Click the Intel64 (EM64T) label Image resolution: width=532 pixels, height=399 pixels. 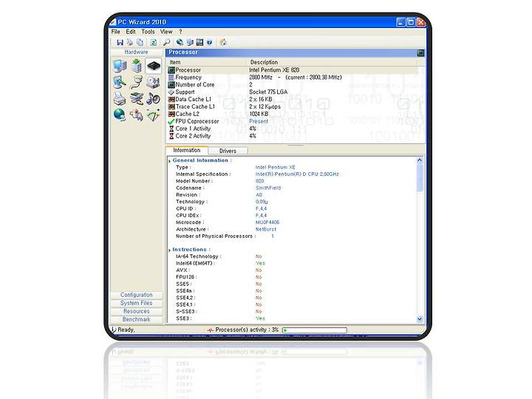coord(194,263)
